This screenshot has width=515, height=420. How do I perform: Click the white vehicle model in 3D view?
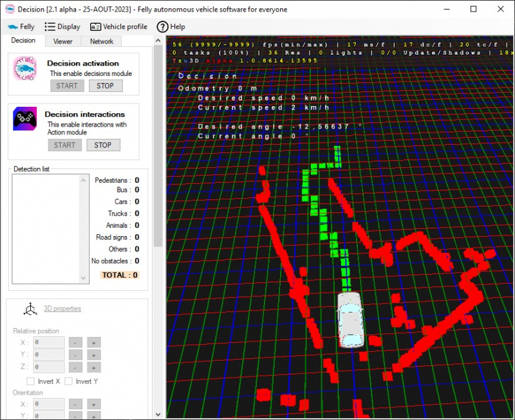(351, 320)
